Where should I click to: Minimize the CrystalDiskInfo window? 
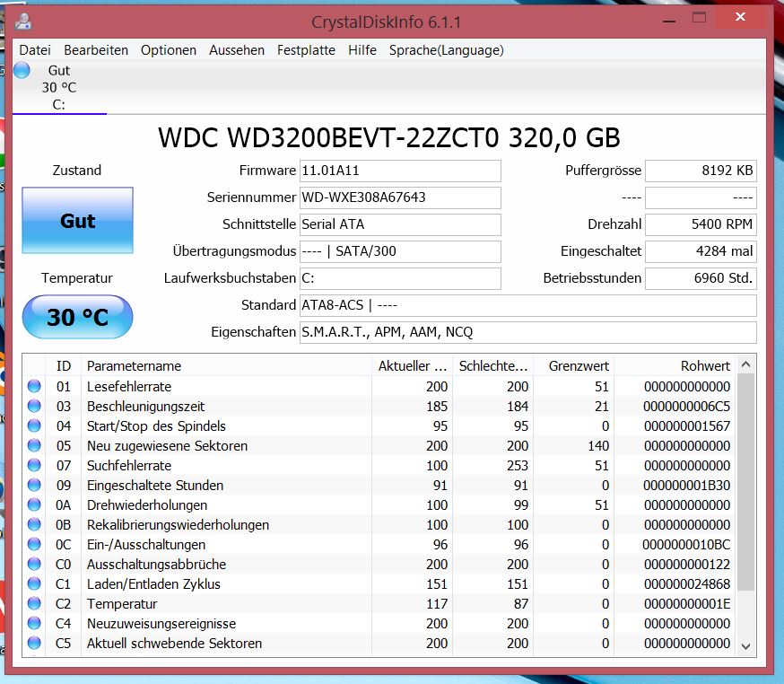tap(669, 20)
